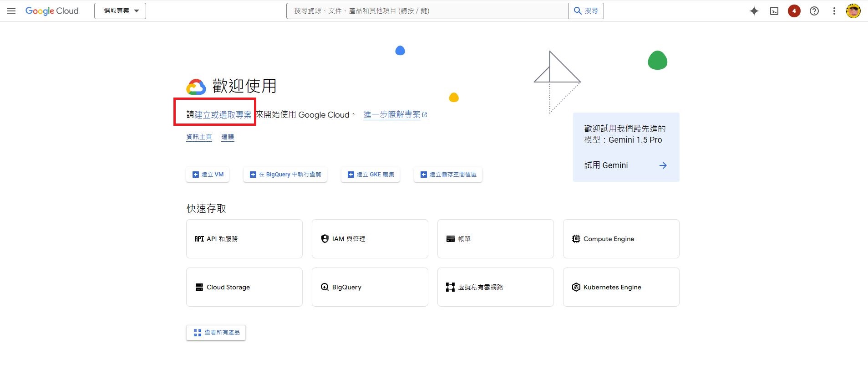Open notifications badge showing 4

[x=794, y=11]
